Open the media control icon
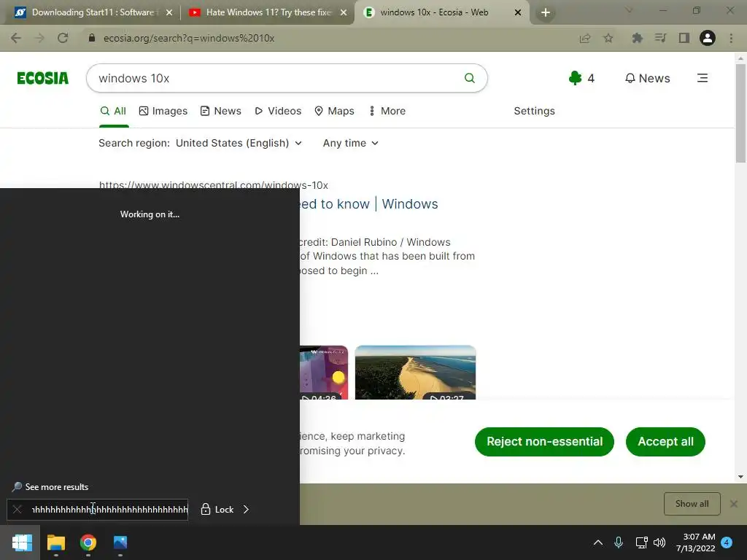747x560 pixels. click(x=660, y=38)
